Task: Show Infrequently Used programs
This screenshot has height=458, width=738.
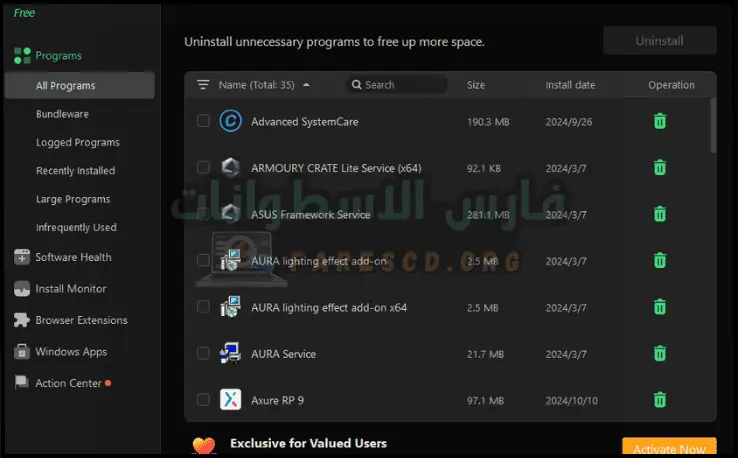Action: [76, 227]
